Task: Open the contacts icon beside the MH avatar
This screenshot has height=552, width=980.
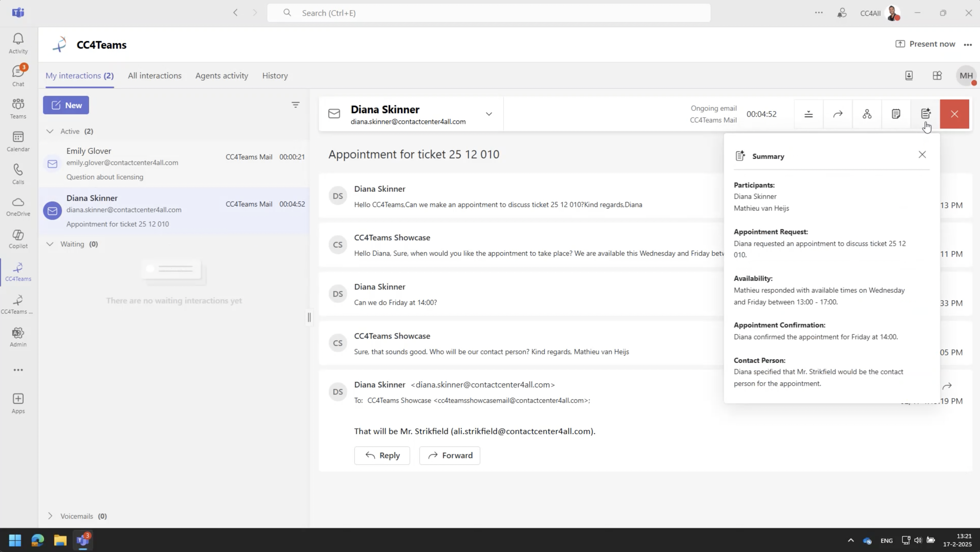Action: (909, 75)
